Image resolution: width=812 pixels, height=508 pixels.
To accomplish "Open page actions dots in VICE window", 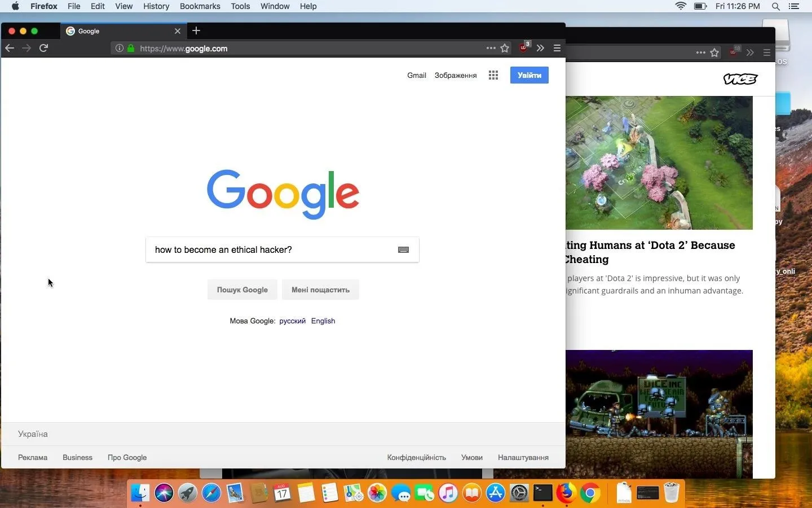I will (x=701, y=52).
